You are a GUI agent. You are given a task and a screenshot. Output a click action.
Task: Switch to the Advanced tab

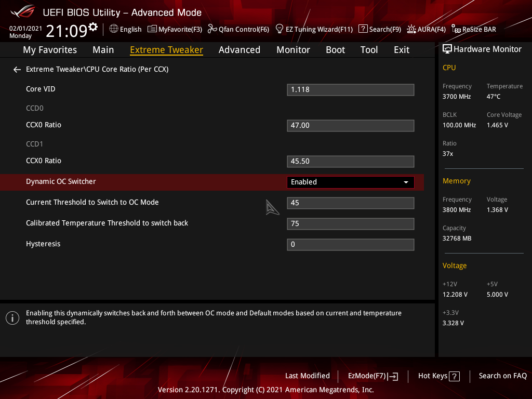[x=240, y=50]
